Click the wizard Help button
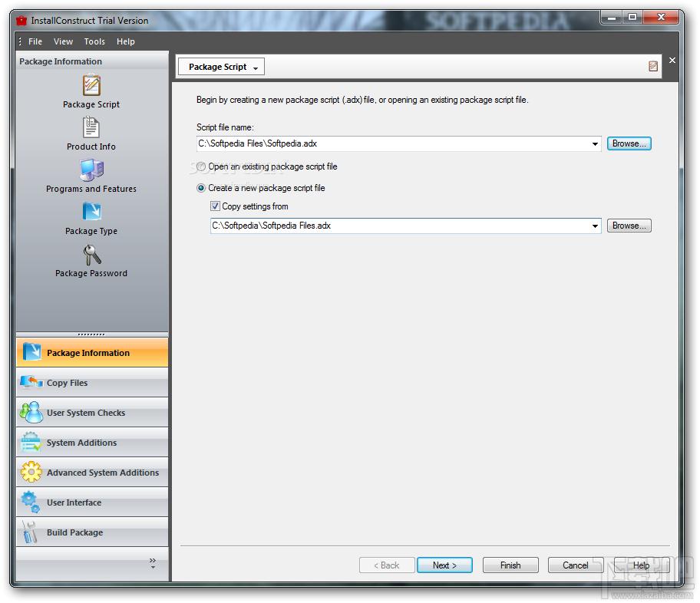Image resolution: width=700 pixels, height=603 pixels. (x=641, y=565)
